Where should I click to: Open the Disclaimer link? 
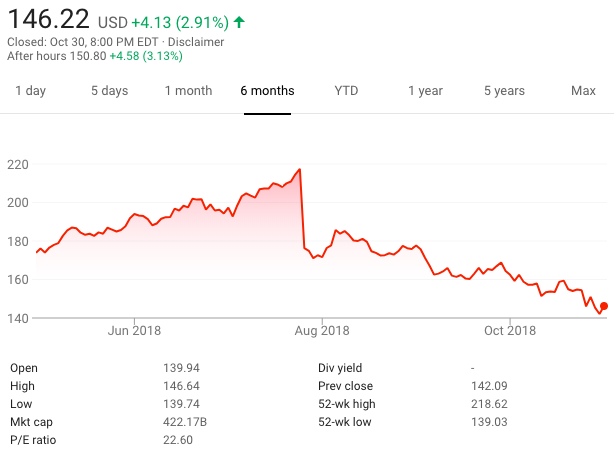[x=196, y=42]
